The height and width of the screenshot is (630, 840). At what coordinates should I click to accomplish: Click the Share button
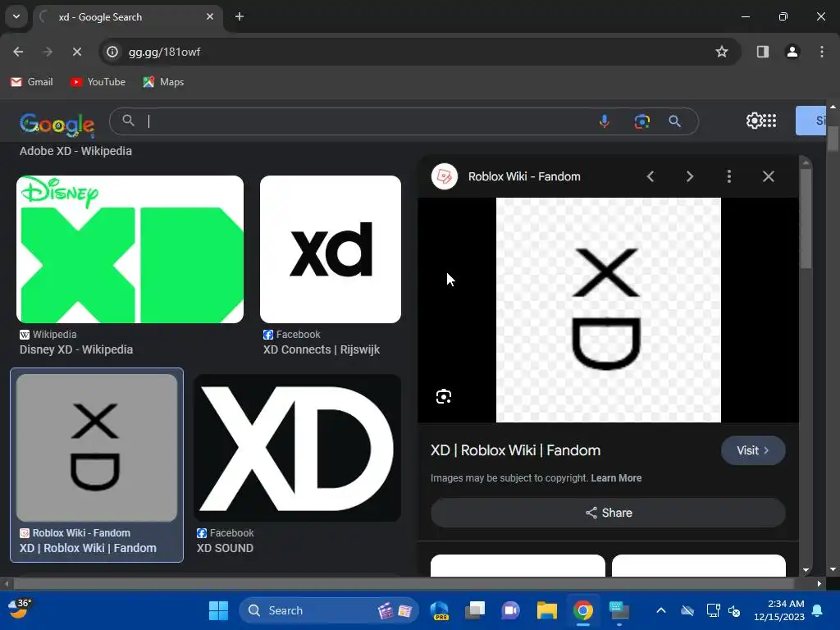point(608,513)
